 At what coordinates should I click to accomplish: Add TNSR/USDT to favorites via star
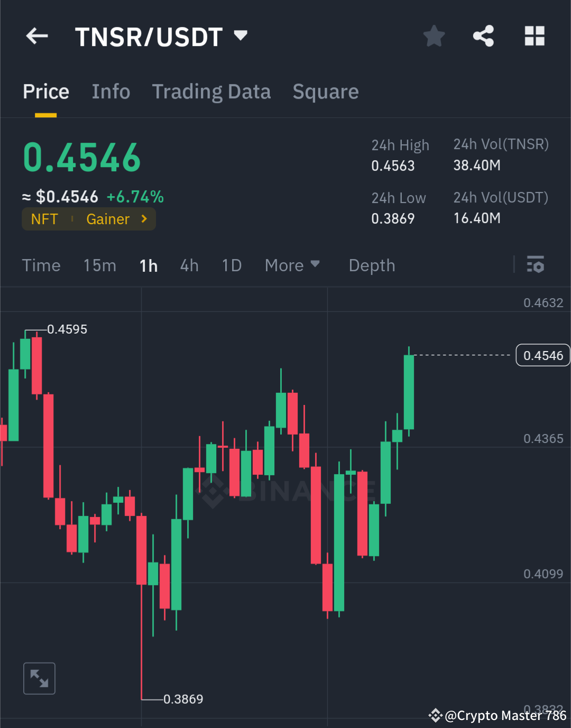click(x=434, y=36)
